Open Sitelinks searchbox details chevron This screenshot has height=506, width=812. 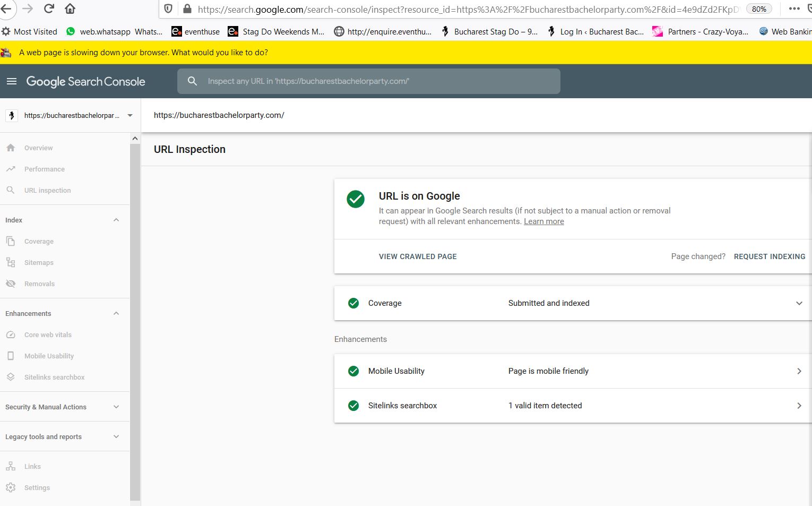[x=799, y=406]
